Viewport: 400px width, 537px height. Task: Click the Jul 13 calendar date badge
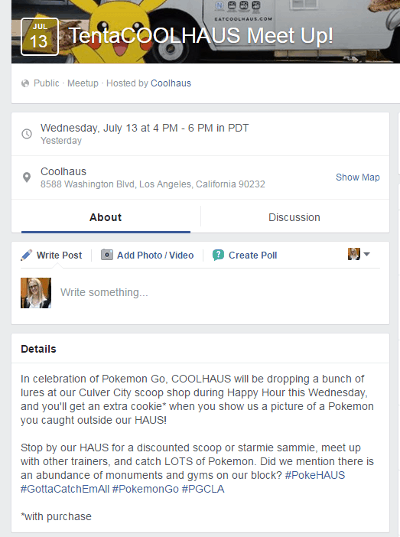(40, 37)
